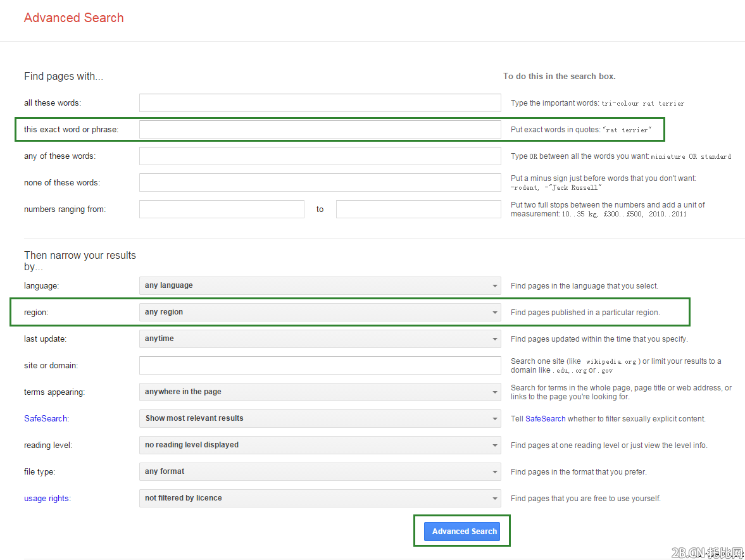
Task: Open the SafeSearch label link on the left
Action: tap(46, 419)
